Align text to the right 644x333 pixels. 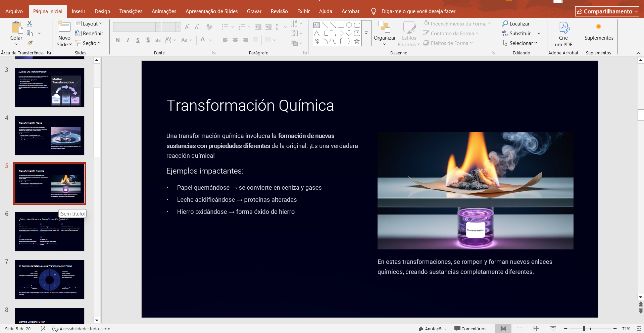tap(245, 40)
